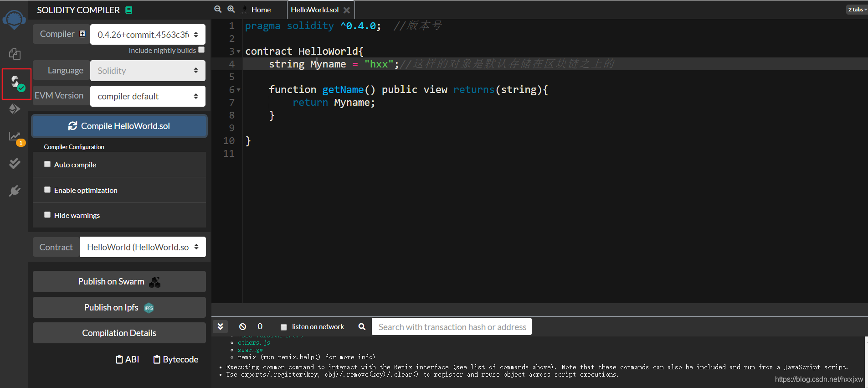868x388 pixels.
Task: Collapse the function fold arrow on line 6
Action: tap(238, 90)
